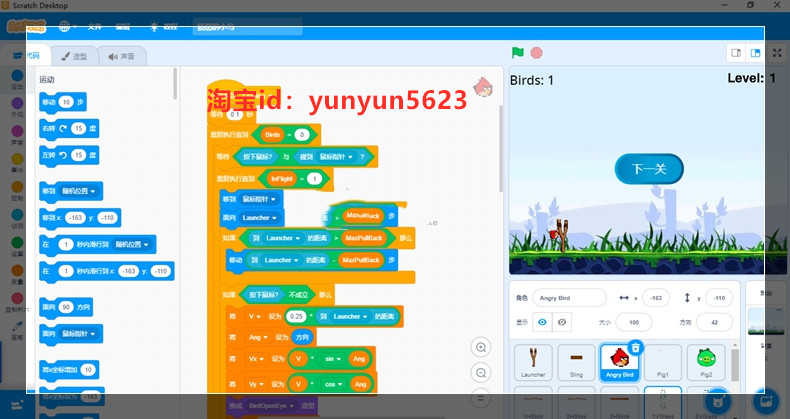The image size is (790, 419).
Task: Show the sprite with the eye icon
Action: 542,322
